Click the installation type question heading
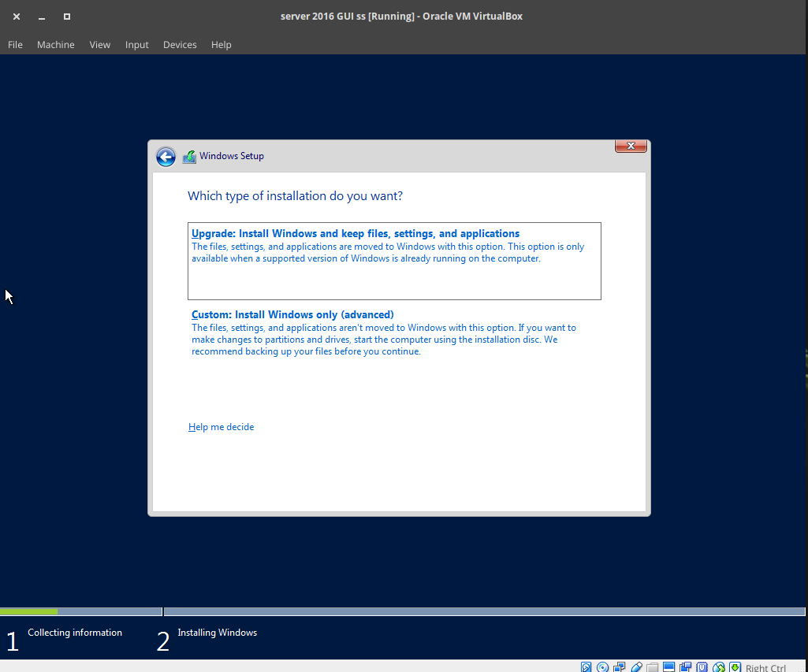 (296, 196)
